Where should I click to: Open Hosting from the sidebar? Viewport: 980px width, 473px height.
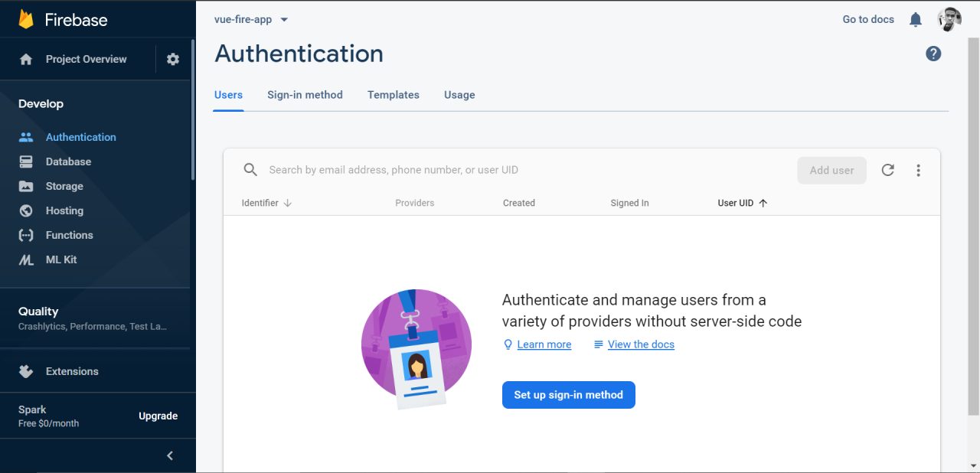(64, 210)
